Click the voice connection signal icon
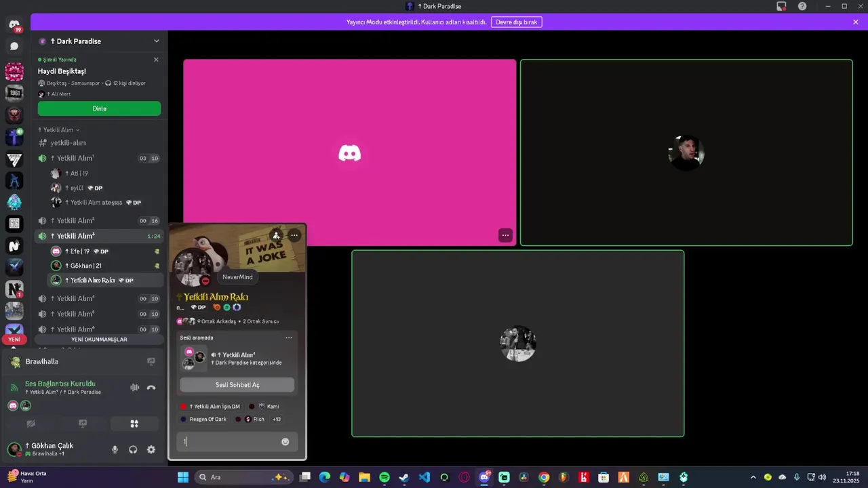This screenshot has width=868, height=488. (x=14, y=388)
